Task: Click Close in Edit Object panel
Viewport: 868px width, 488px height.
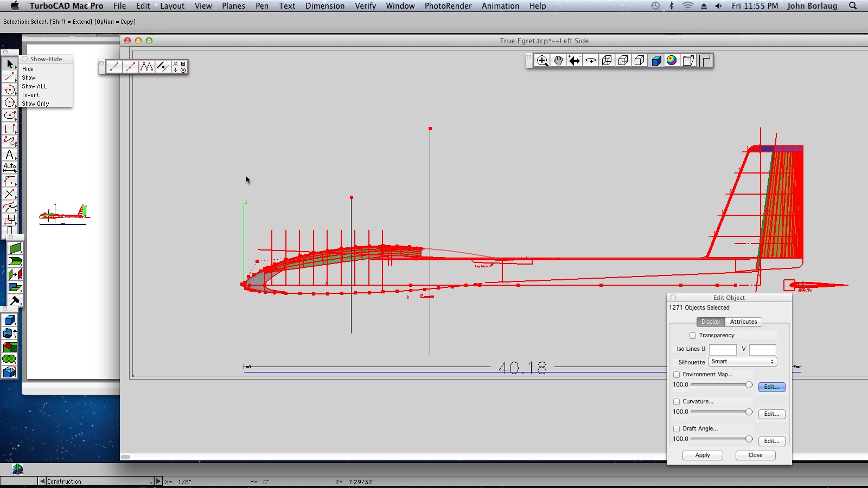Action: 755,455
